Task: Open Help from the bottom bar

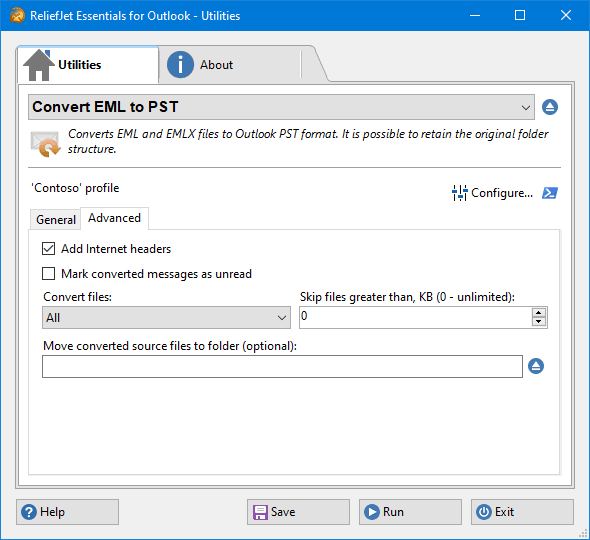Action: [67, 512]
